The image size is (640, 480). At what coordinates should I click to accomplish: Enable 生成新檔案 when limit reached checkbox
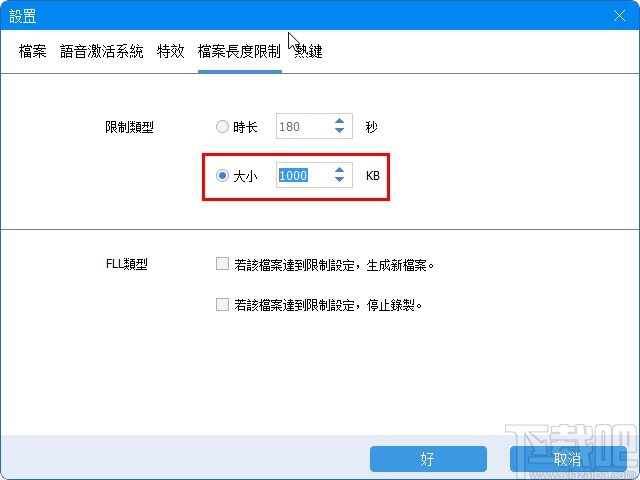coord(222,264)
